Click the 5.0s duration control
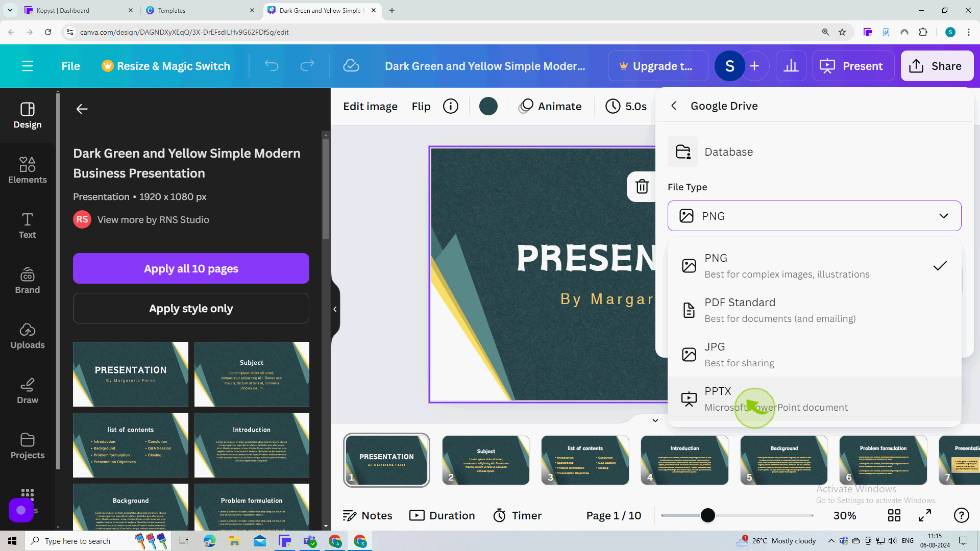 tap(626, 106)
